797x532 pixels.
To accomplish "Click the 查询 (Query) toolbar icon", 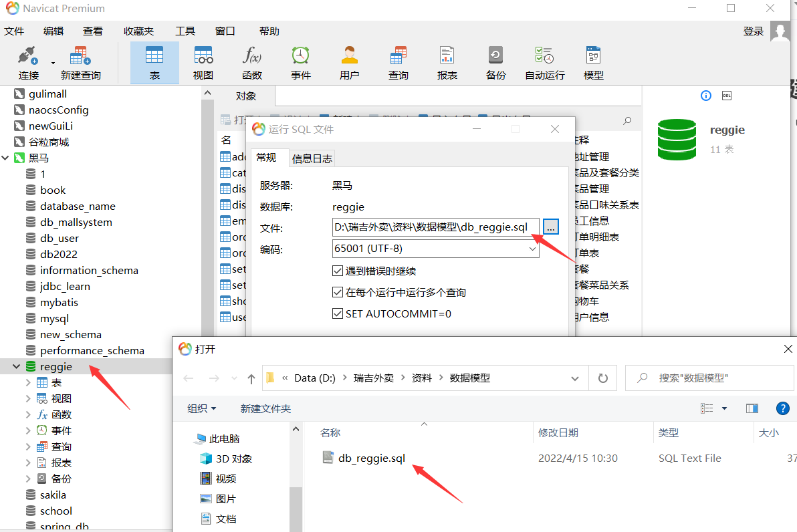I will 398,63.
